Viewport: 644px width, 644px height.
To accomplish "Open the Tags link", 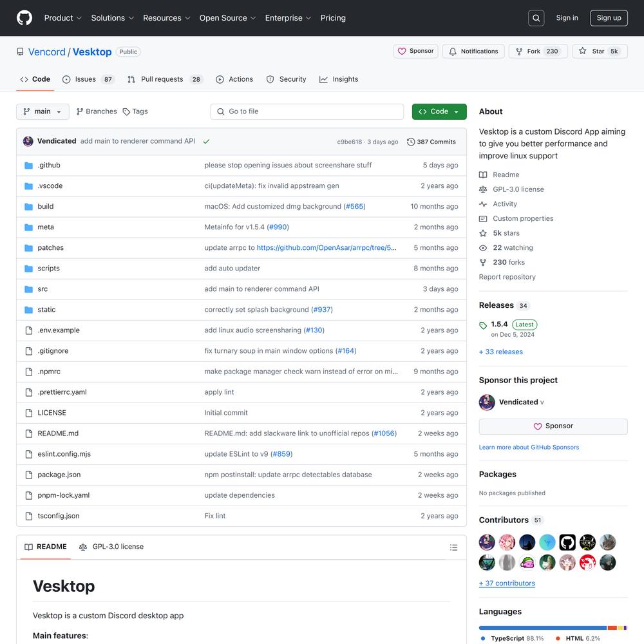I will 135,111.
